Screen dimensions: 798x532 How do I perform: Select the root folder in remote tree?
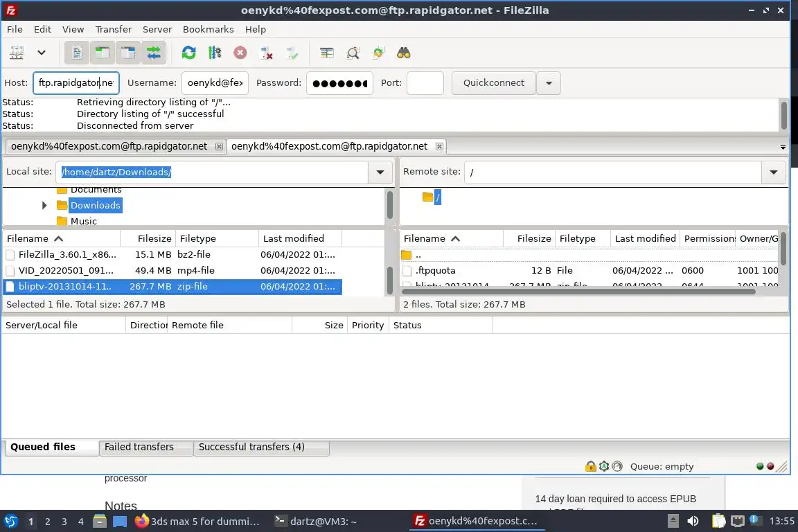438,197
